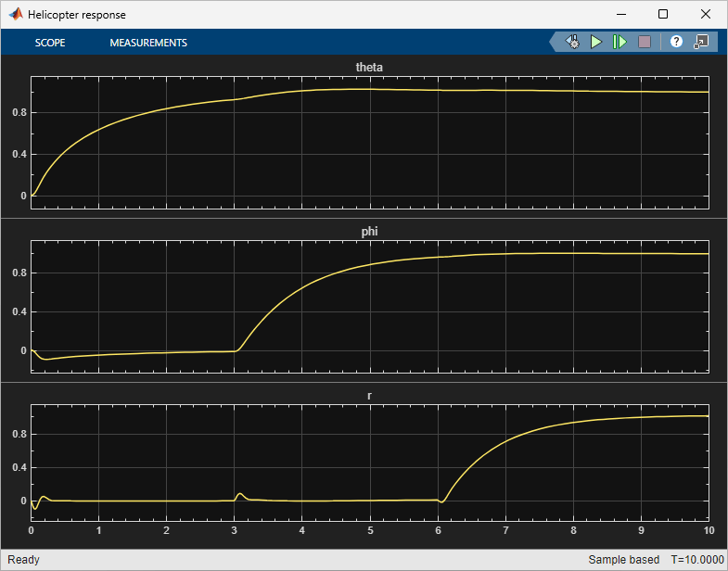
Task: Click the restore/dock toolstrip icon
Action: pyautogui.click(x=701, y=43)
